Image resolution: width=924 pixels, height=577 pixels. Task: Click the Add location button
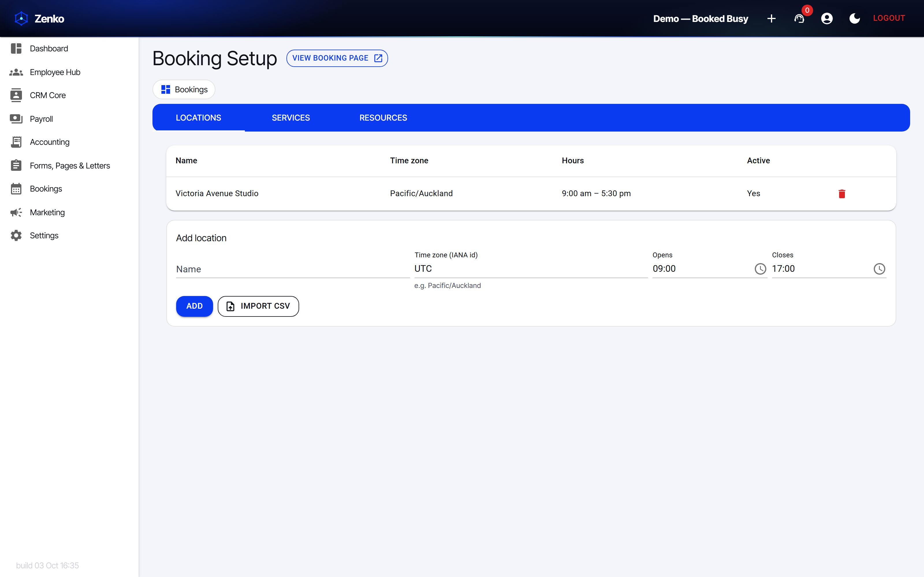[194, 306]
